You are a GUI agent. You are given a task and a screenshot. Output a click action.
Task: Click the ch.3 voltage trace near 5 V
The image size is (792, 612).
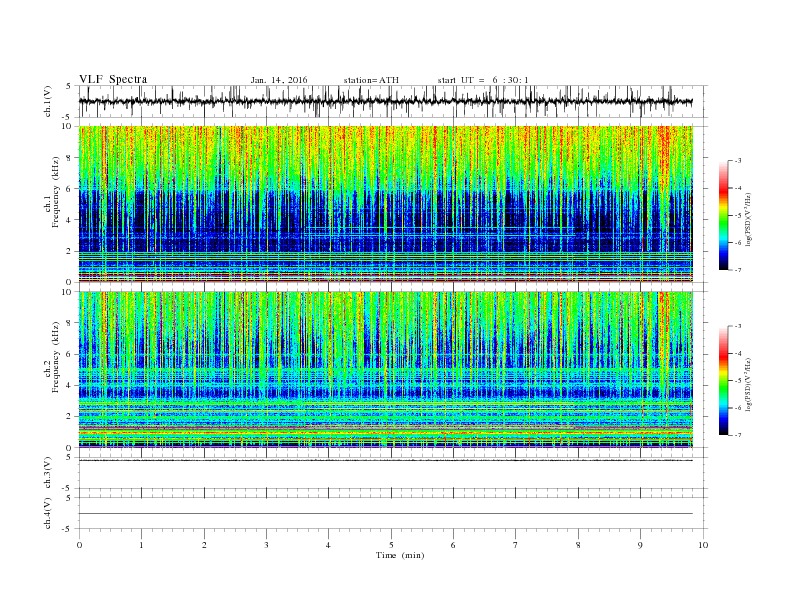(385, 460)
